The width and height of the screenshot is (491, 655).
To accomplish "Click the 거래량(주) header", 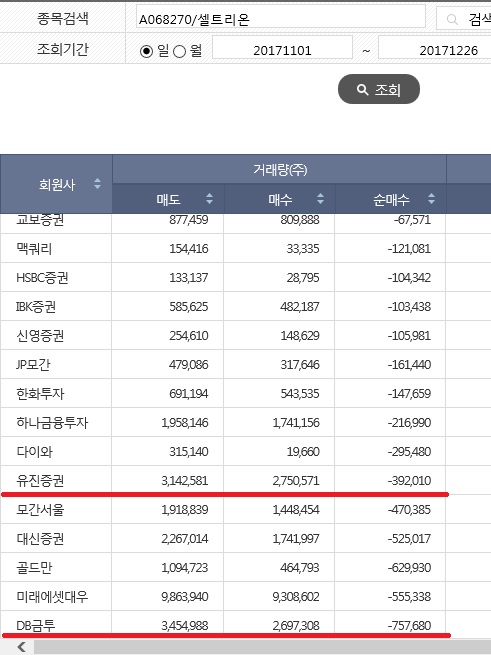I will [280, 169].
